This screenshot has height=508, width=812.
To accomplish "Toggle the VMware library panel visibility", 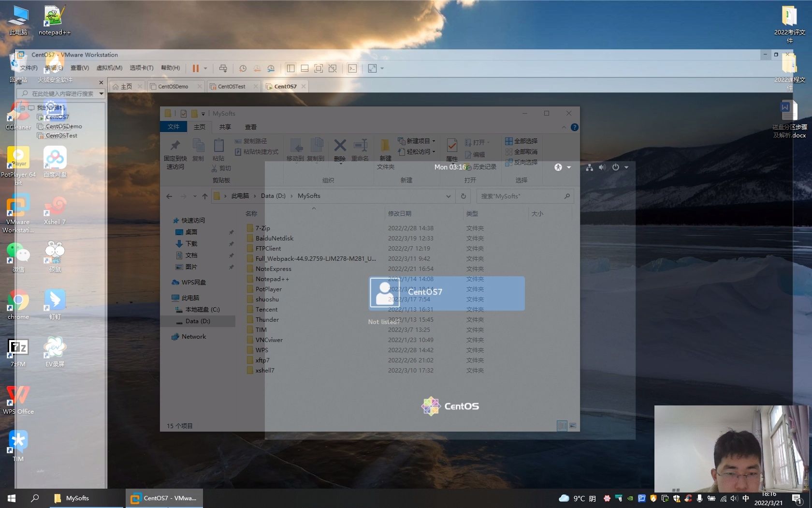I will click(x=290, y=68).
